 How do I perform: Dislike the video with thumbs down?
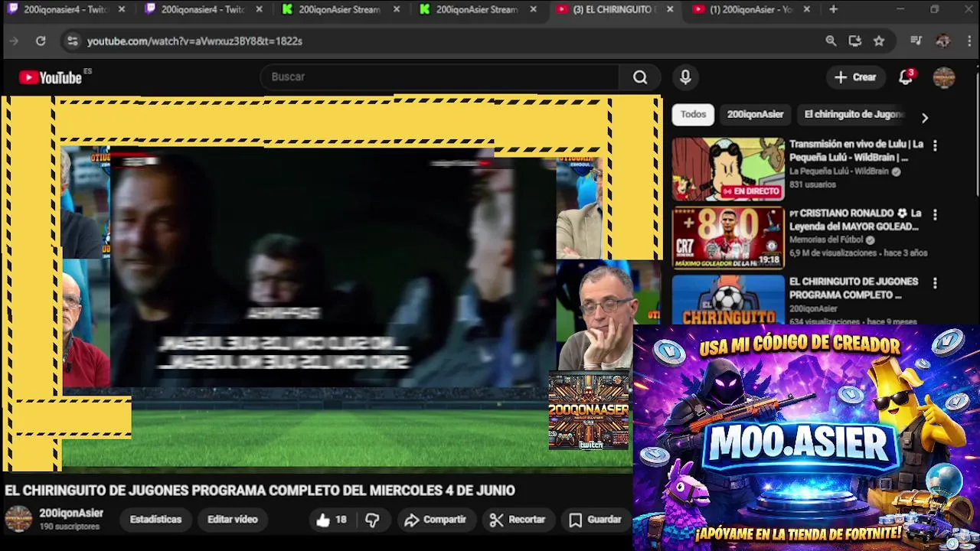[372, 520]
